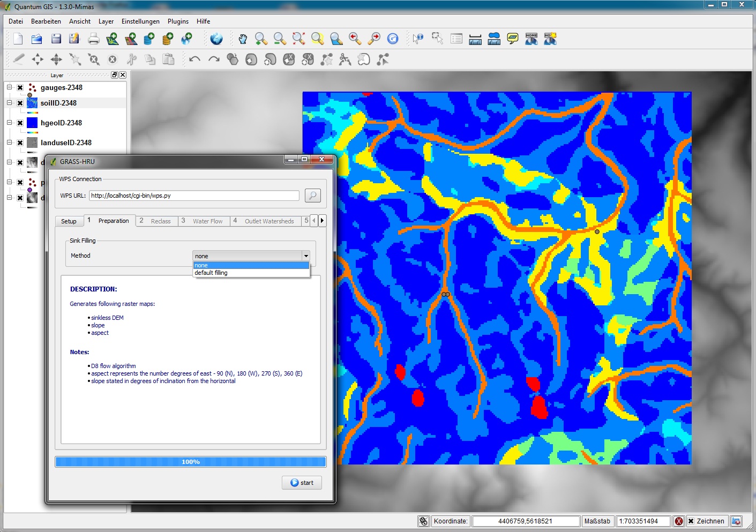The width and height of the screenshot is (756, 532).
Task: Click the Print Composer printer icon
Action: point(93,39)
